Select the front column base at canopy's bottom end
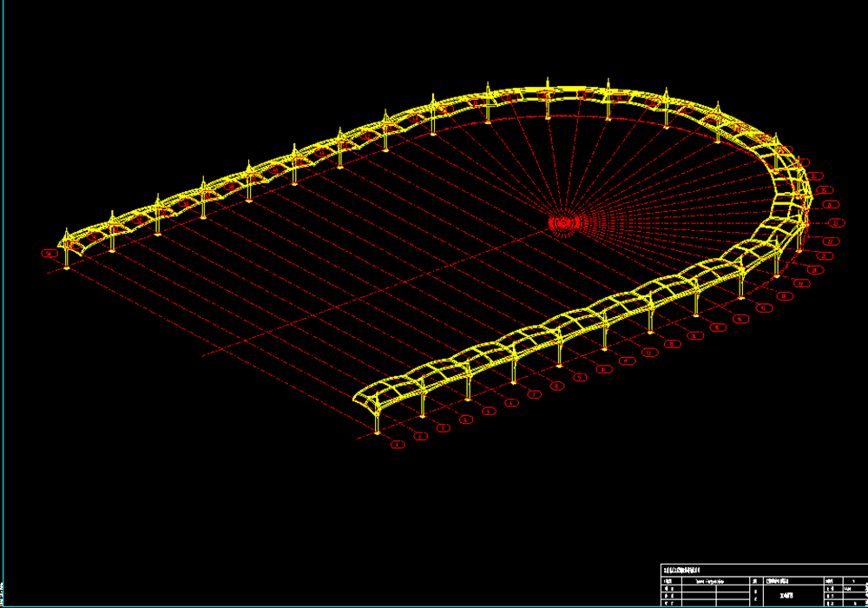Screen dimensions: 868x608 coord(378,431)
